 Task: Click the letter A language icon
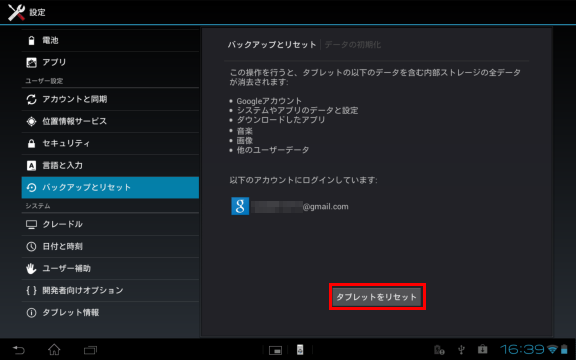point(32,166)
